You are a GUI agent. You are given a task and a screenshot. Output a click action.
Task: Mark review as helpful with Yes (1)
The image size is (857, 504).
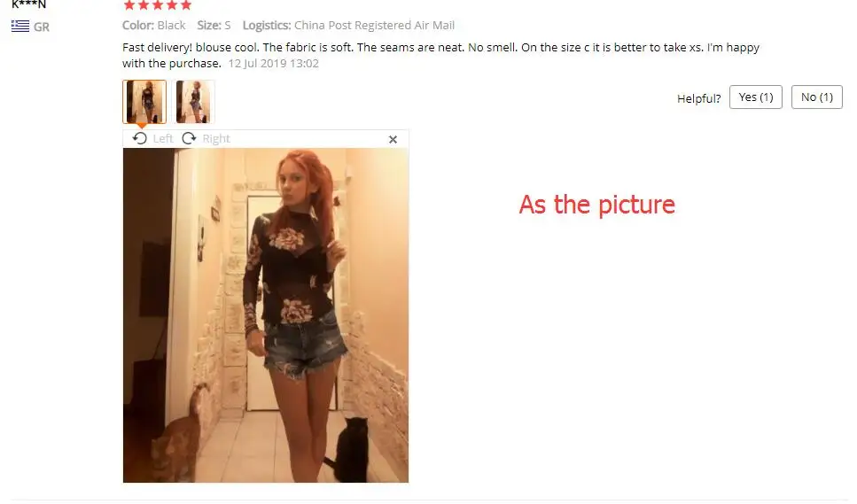[755, 97]
